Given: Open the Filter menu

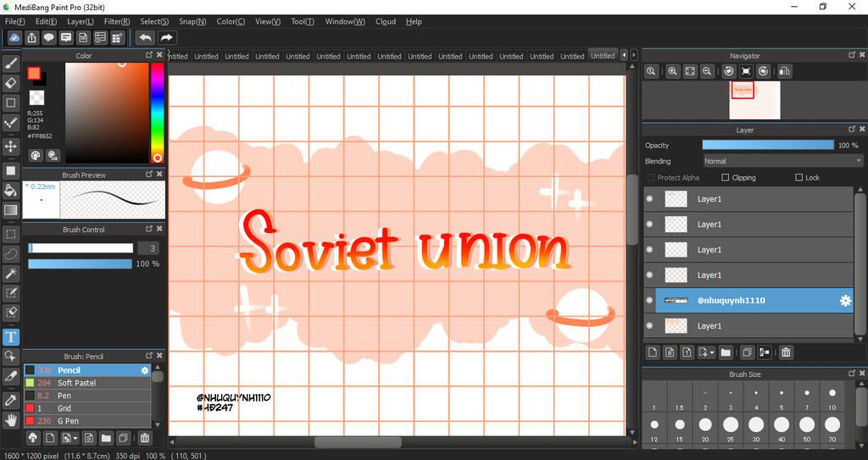Looking at the screenshot, I should pos(117,21).
